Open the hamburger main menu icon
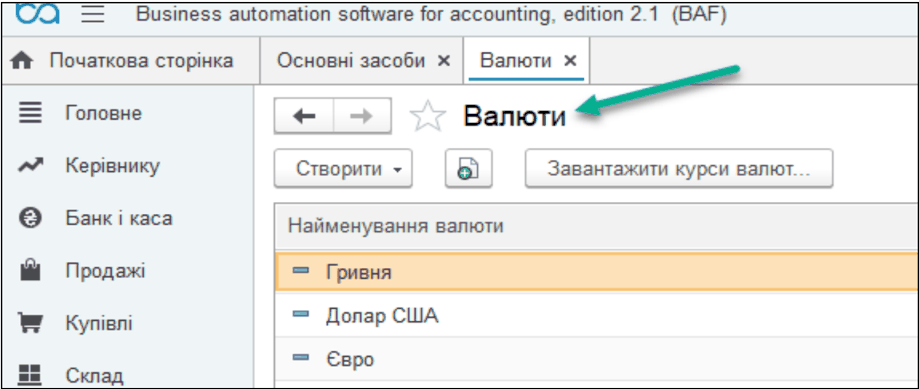Viewport: 919px width, 389px height. pos(93,14)
